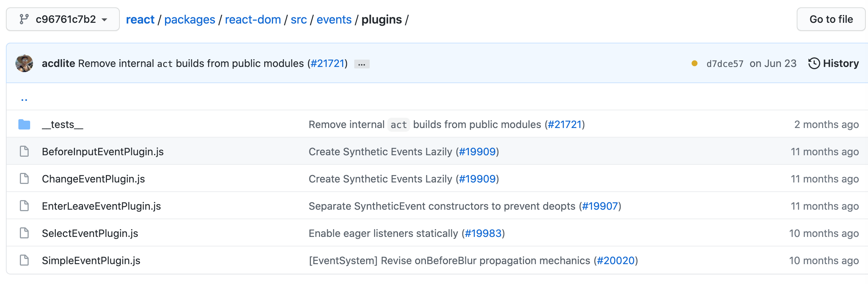Open 'Enable eager listeners statically' commit message
868x284 pixels.
coord(383,233)
